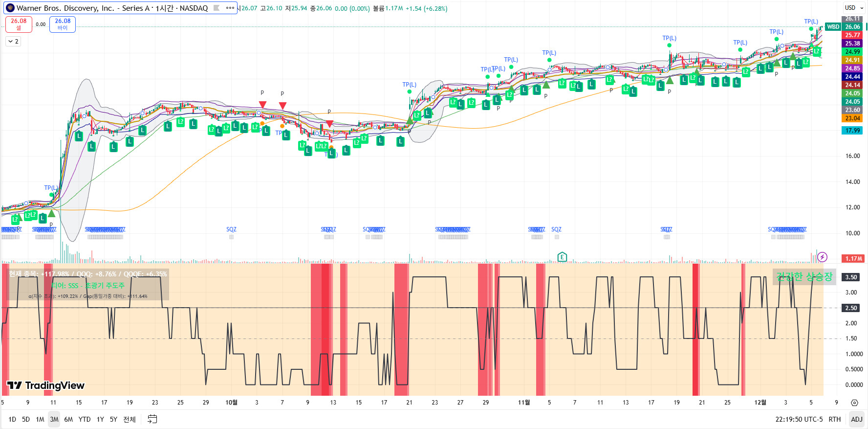
Task: Click the symbol name Warner Bros. Discovery, Inc.
Action: (x=65, y=8)
